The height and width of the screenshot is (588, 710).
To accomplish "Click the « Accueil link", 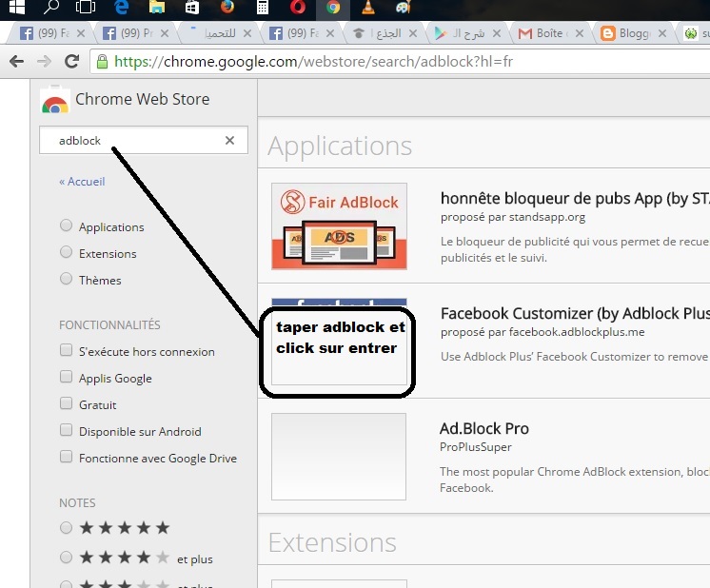I will pos(82,182).
